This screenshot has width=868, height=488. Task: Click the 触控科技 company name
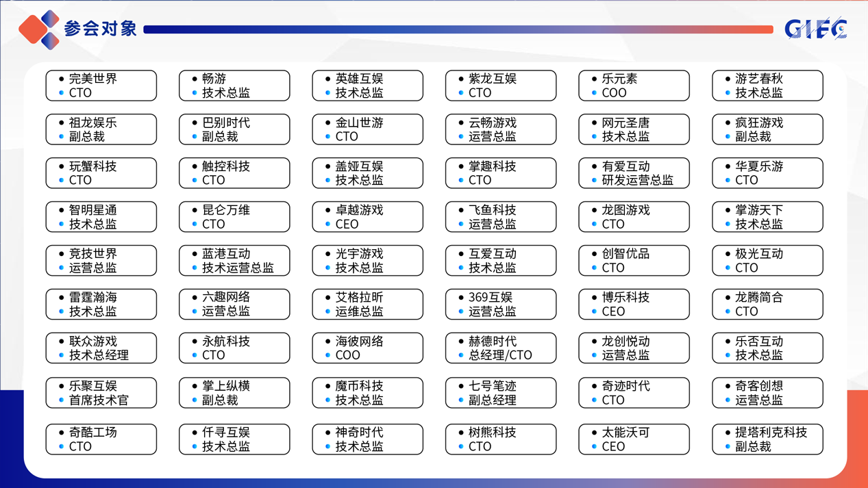[226, 166]
